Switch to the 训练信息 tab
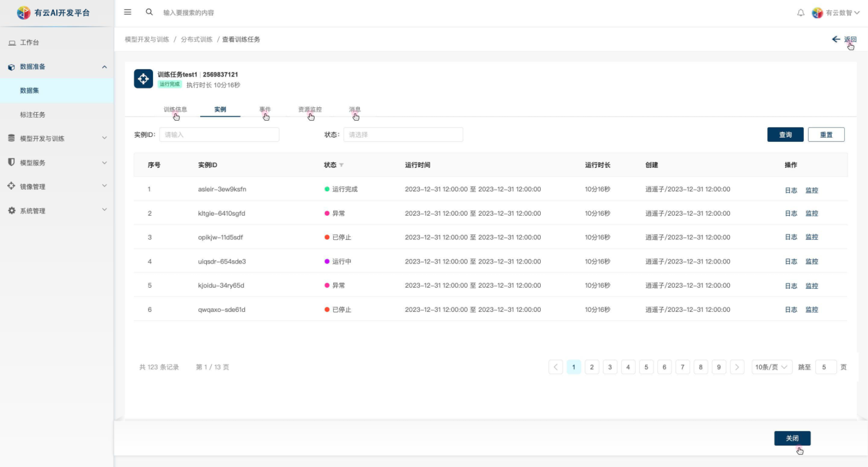The image size is (868, 467). [x=175, y=109]
